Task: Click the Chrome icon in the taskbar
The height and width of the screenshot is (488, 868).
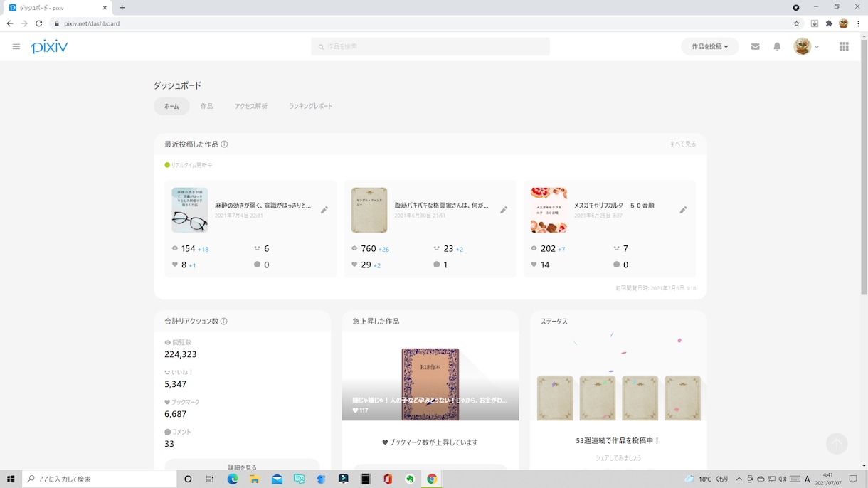Action: [431, 479]
